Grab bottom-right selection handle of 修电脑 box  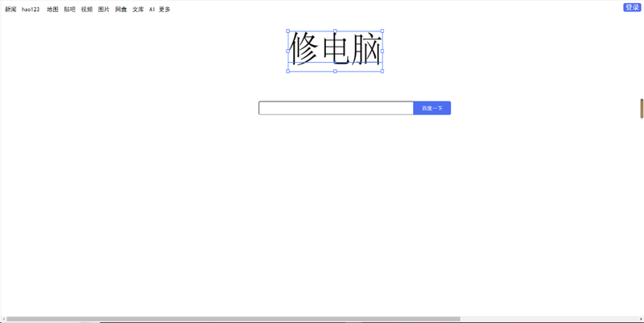pos(382,71)
